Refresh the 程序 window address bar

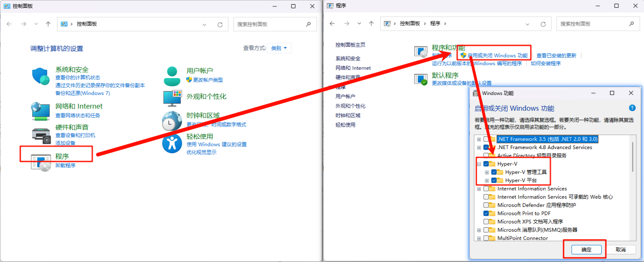pyautogui.click(x=543, y=24)
